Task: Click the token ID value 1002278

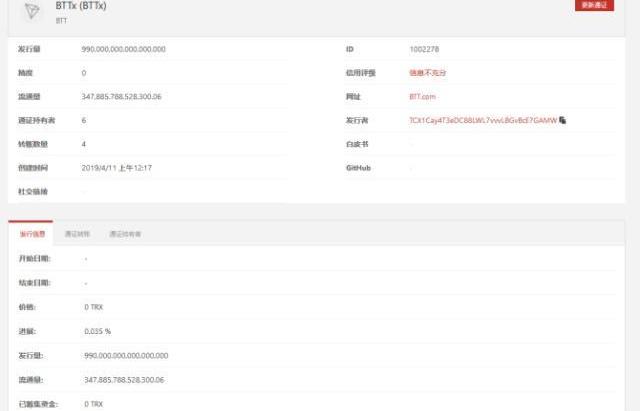Action: pos(424,49)
